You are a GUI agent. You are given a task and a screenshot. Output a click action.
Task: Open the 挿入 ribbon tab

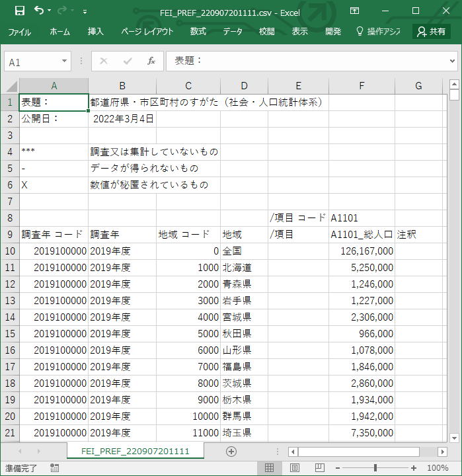pos(96,32)
